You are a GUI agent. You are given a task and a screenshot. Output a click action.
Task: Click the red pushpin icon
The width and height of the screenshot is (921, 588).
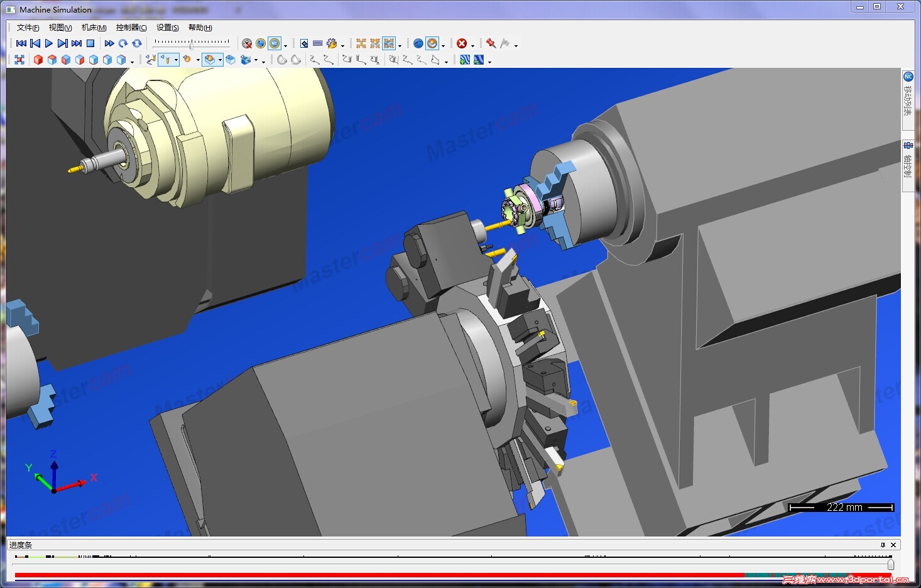click(491, 43)
